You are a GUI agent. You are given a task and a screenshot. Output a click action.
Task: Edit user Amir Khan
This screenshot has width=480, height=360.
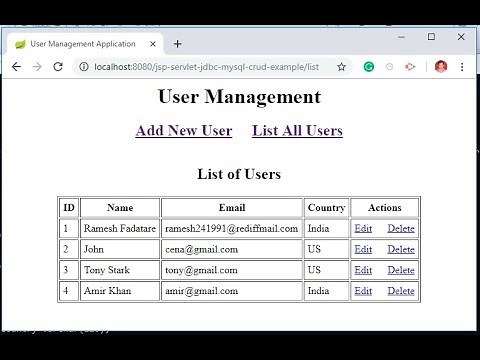[x=363, y=291]
